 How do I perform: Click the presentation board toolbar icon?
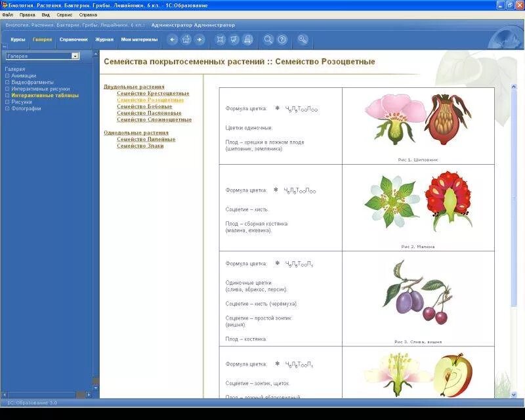[234, 39]
